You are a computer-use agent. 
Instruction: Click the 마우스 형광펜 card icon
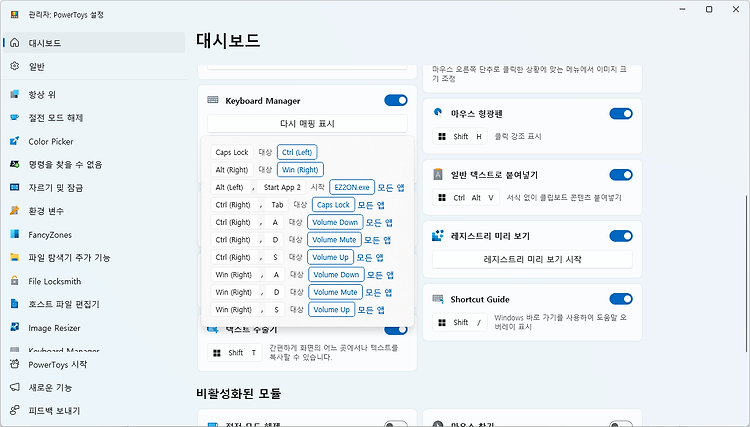[438, 113]
